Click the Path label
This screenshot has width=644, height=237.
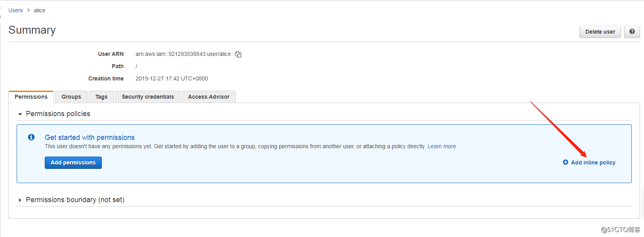[x=118, y=66]
